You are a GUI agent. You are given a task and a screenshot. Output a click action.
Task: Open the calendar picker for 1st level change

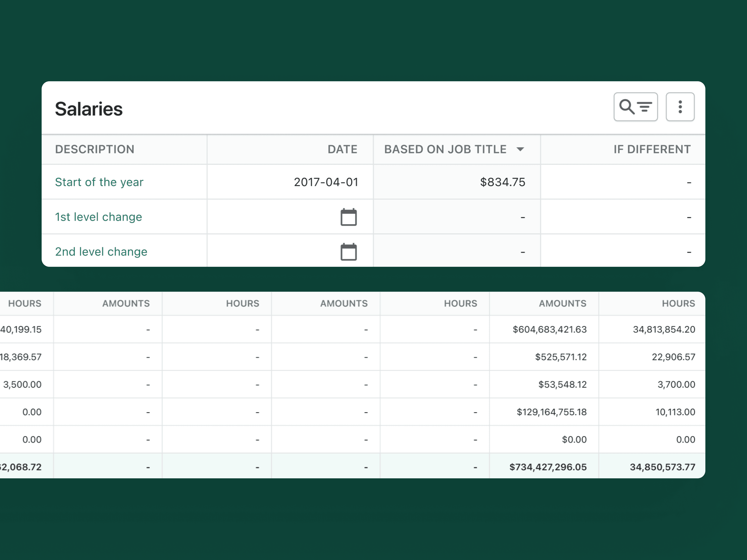pyautogui.click(x=349, y=217)
